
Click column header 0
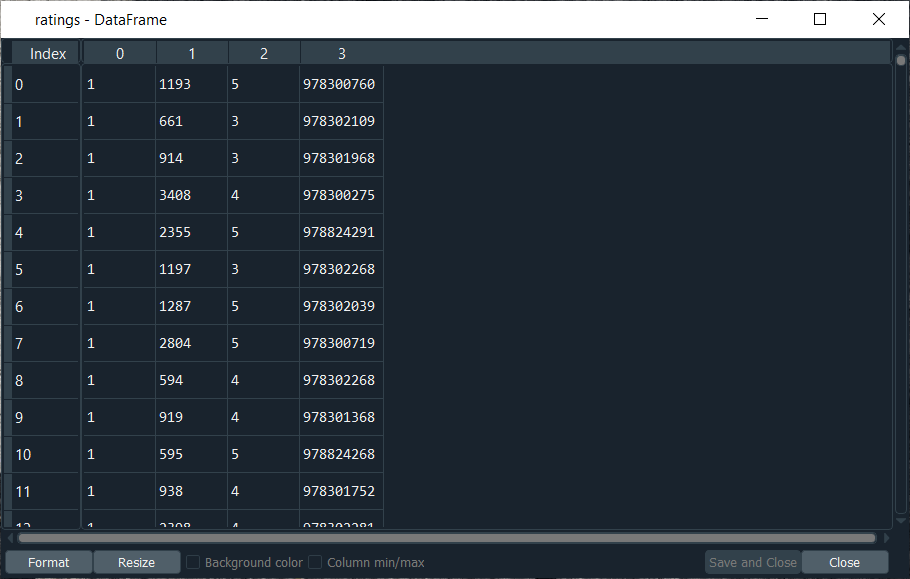tap(120, 54)
